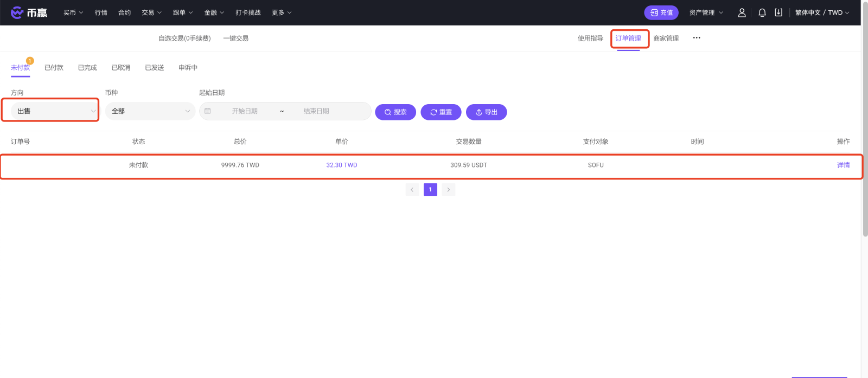Open language selector 繁体中文 / TWD
The image size is (868, 378).
click(x=822, y=12)
